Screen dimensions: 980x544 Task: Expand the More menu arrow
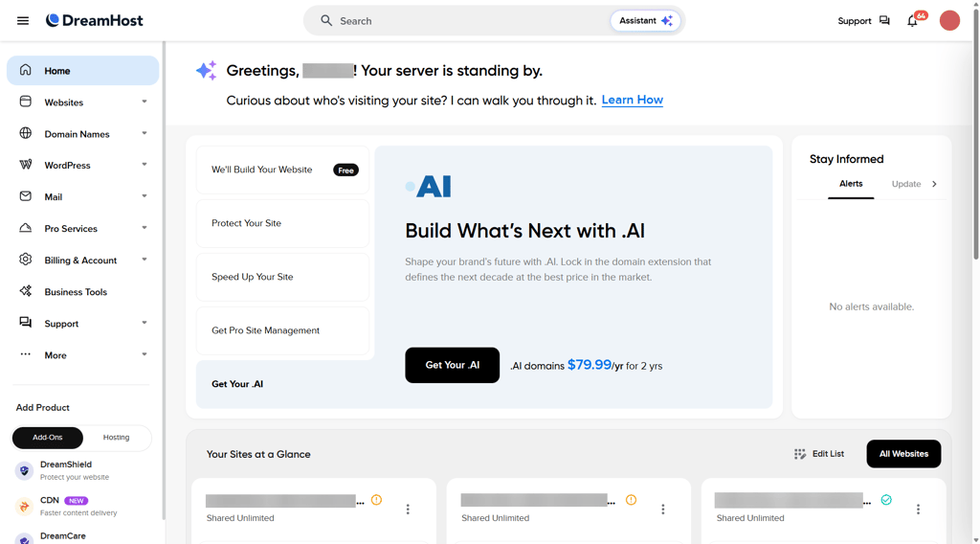coord(145,354)
